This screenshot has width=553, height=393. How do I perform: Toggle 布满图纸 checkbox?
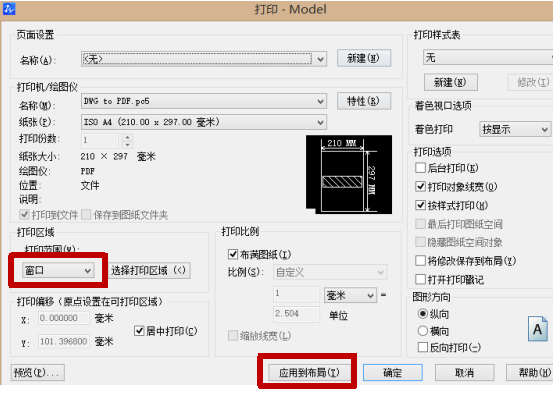click(233, 254)
